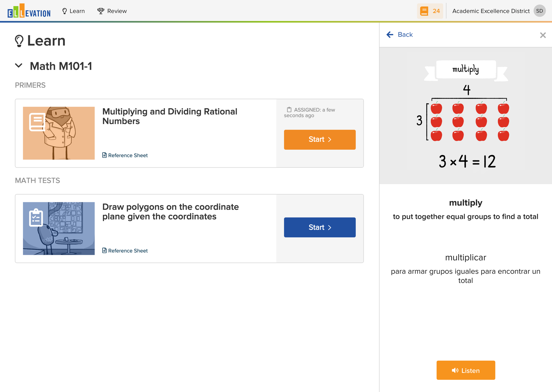
Task: Open the Reference Sheet for Draw polygons test
Action: click(125, 251)
